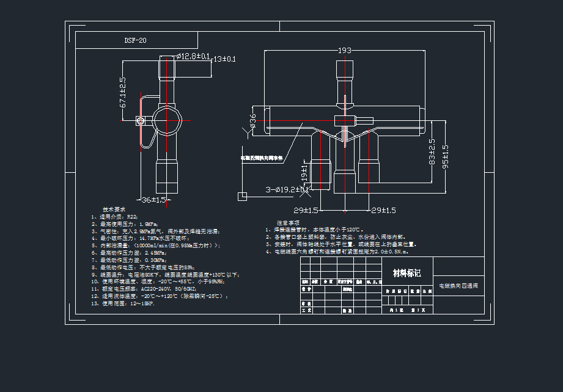Click the surface roughness symbol near ø36

point(248,131)
